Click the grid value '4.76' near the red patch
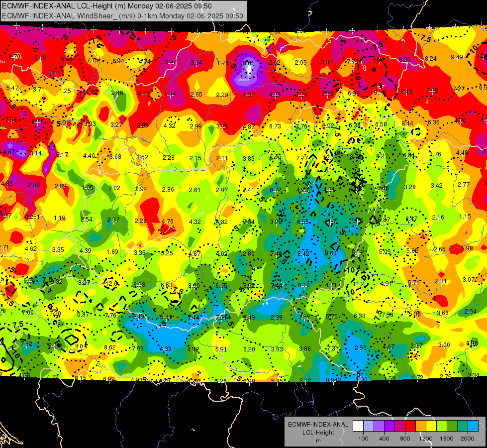The height and width of the screenshot is (448, 487). 168,222
